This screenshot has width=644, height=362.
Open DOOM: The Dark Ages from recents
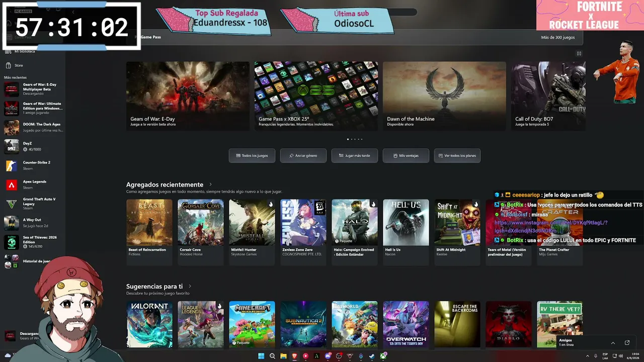click(x=33, y=127)
